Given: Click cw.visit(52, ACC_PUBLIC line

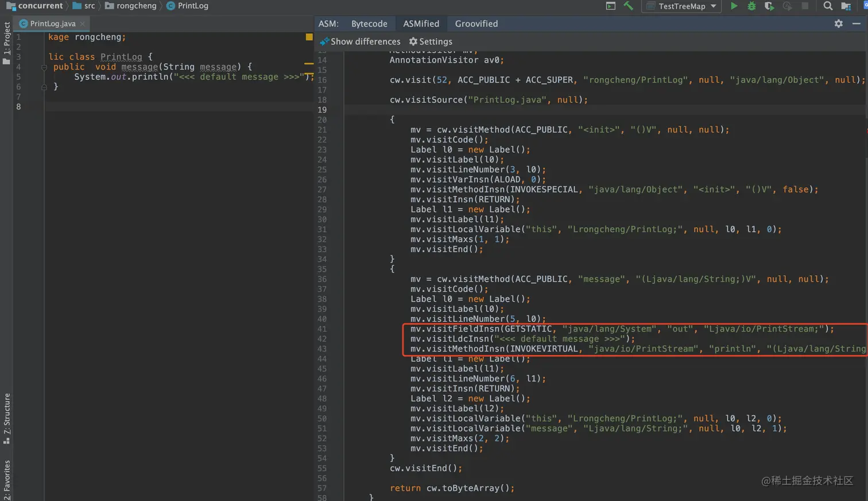Looking at the screenshot, I should (627, 80).
